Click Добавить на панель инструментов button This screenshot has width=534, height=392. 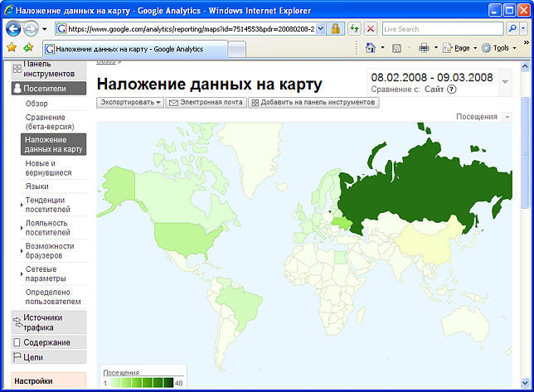coord(313,103)
